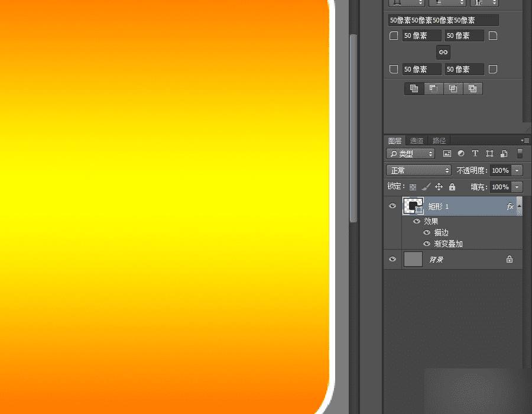Hide the 描边 stroke effect
The height and width of the screenshot is (414, 532).
[x=427, y=232]
